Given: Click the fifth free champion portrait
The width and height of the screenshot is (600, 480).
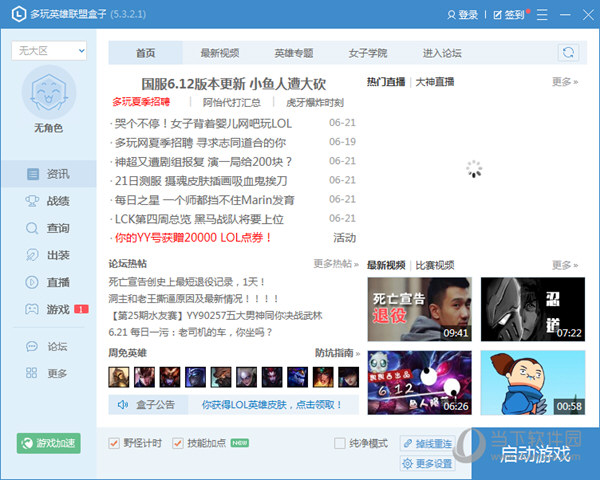Looking at the screenshot, I should pos(221,377).
